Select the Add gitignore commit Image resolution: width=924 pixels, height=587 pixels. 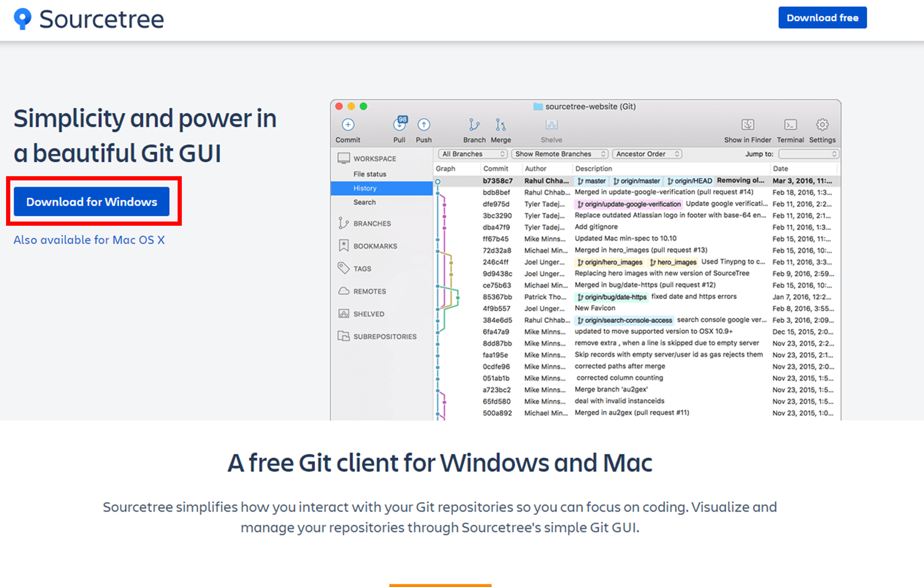click(x=636, y=227)
